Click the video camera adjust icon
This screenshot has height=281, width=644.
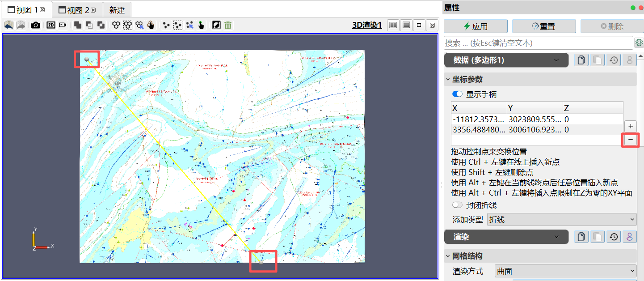coord(63,25)
